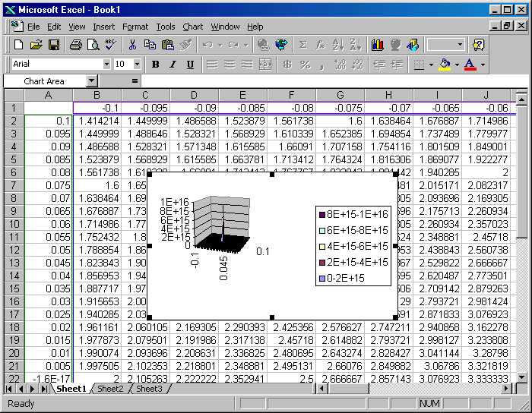Select the Cut scissors icon
Screen dimensions: 532x413
click(x=132, y=45)
